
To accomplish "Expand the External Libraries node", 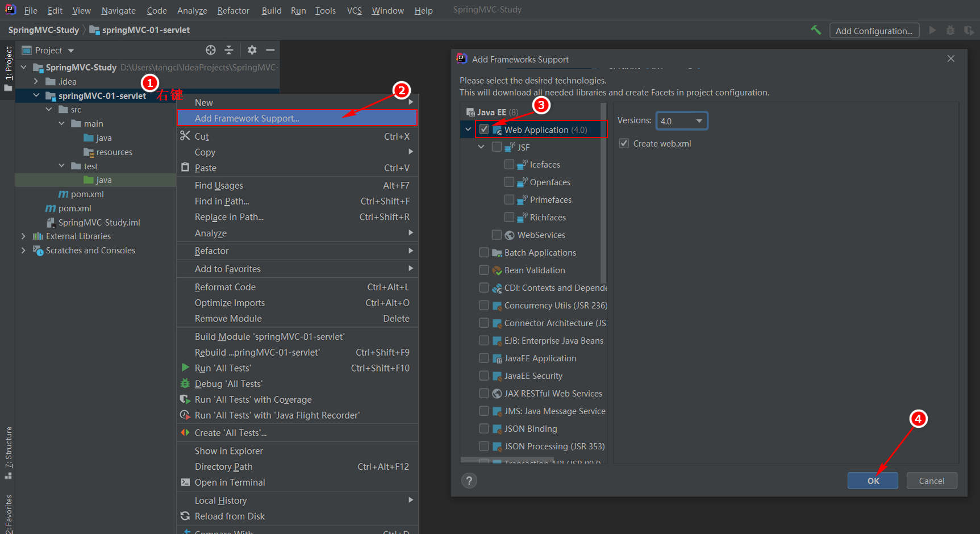I will point(23,236).
